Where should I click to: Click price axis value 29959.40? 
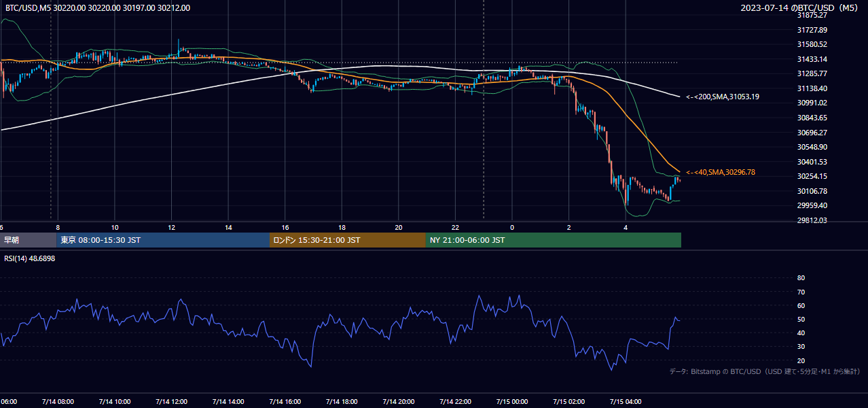[x=812, y=205]
